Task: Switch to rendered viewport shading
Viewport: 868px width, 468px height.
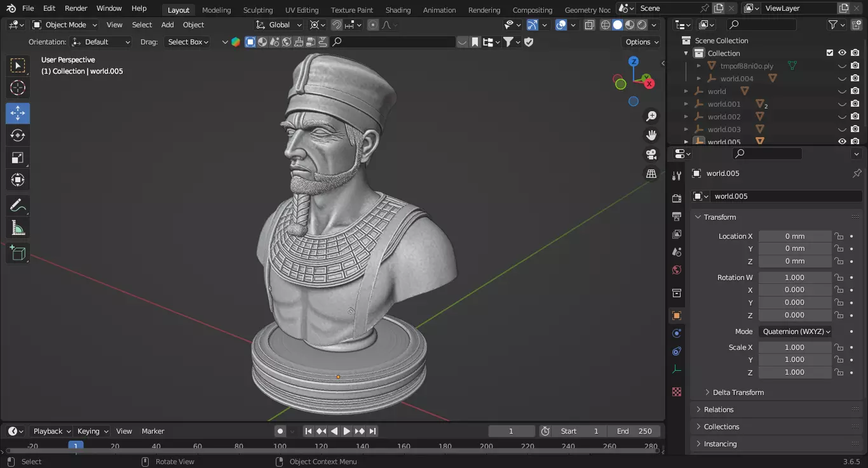Action: point(642,25)
